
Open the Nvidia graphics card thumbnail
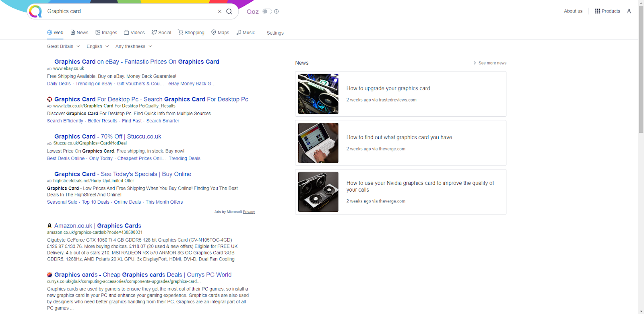pos(318,192)
